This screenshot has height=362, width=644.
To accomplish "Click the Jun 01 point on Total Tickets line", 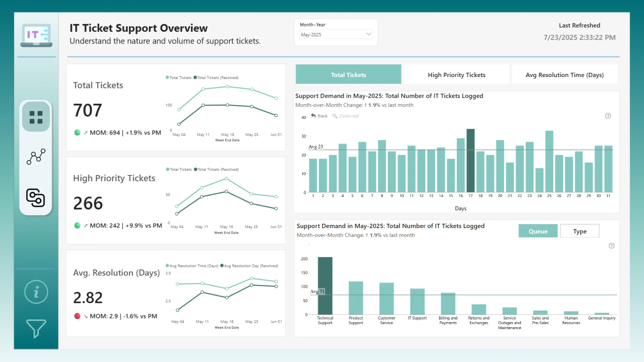I will tap(276, 98).
